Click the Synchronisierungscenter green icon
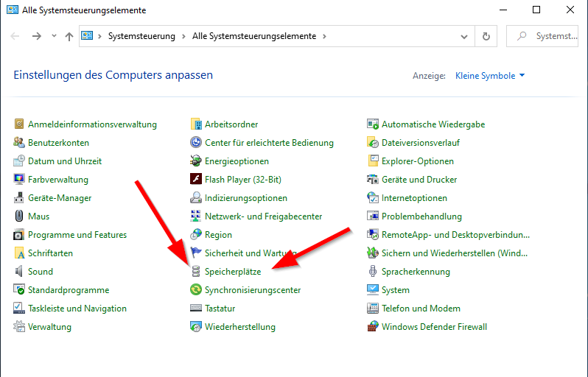588x377 pixels. click(196, 289)
